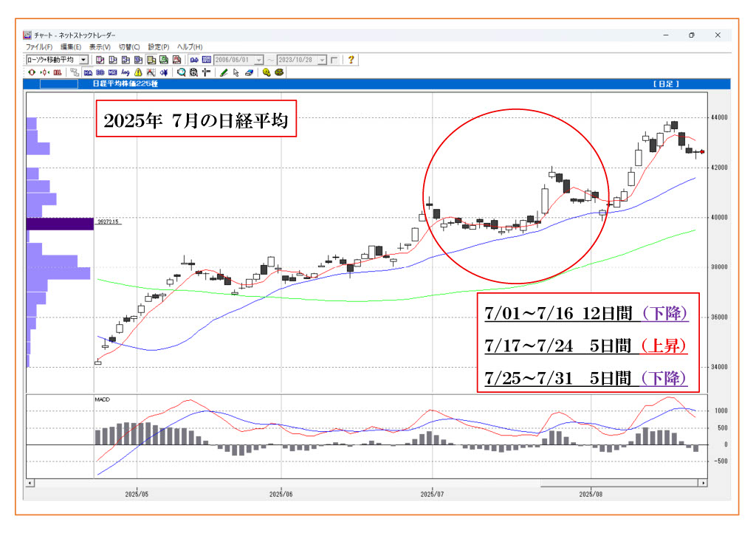Select the green pencil drawing tool
The image size is (756, 536).
point(224,72)
